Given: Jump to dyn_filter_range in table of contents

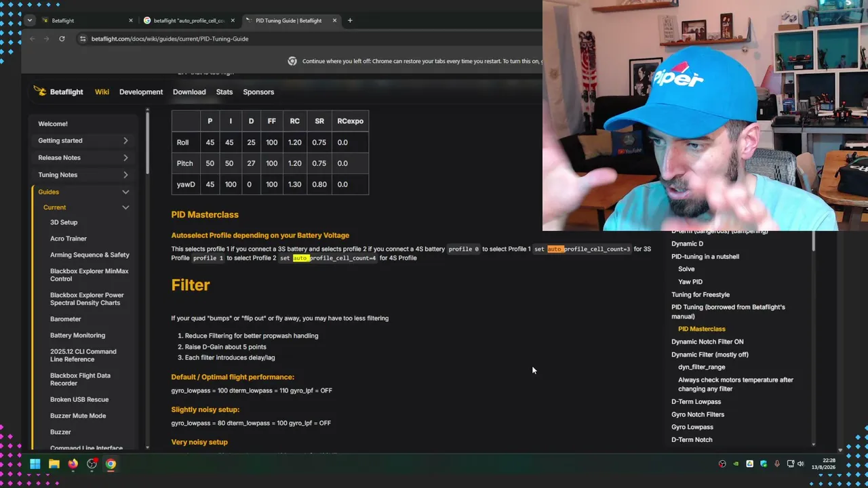Looking at the screenshot, I should tap(702, 367).
